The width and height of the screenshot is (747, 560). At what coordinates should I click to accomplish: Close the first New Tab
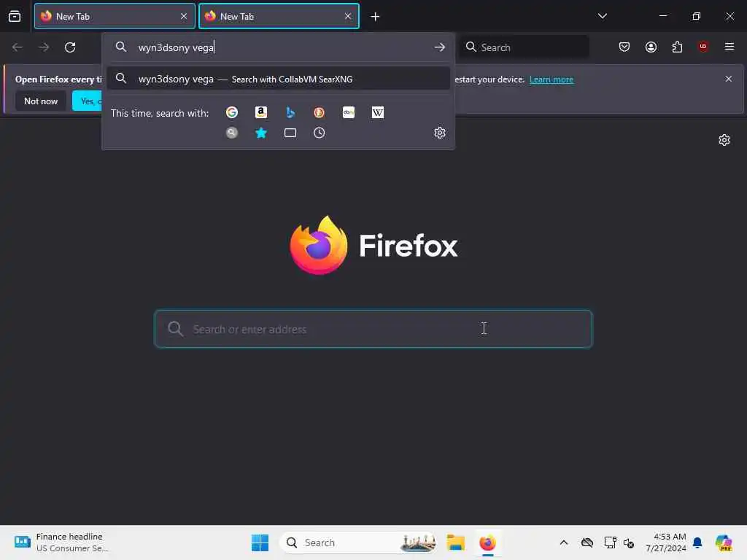click(x=184, y=16)
